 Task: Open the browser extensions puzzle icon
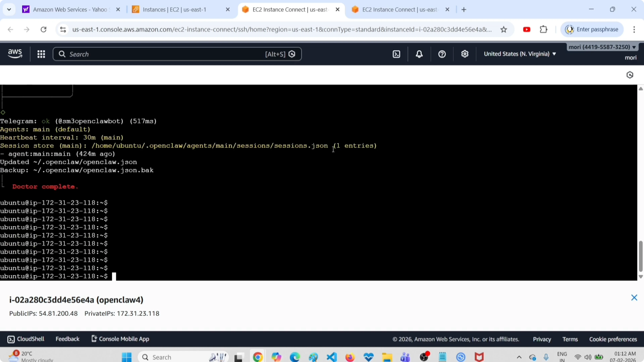point(544,30)
